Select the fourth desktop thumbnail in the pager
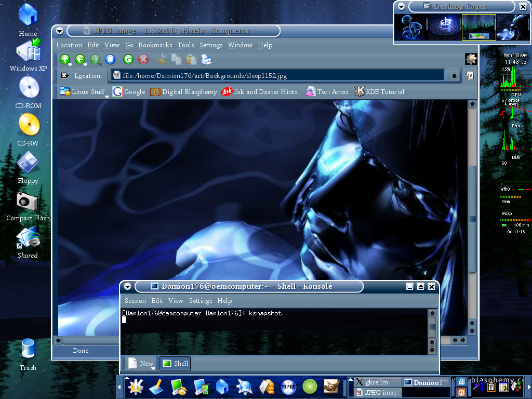The height and width of the screenshot is (399, 532). coord(513,28)
